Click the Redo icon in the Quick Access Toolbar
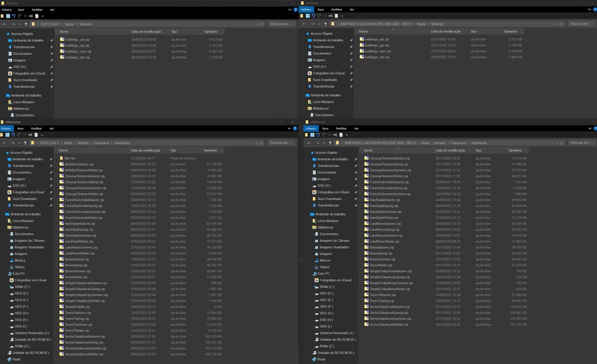This screenshot has width=597, height=364. (x=20, y=16)
